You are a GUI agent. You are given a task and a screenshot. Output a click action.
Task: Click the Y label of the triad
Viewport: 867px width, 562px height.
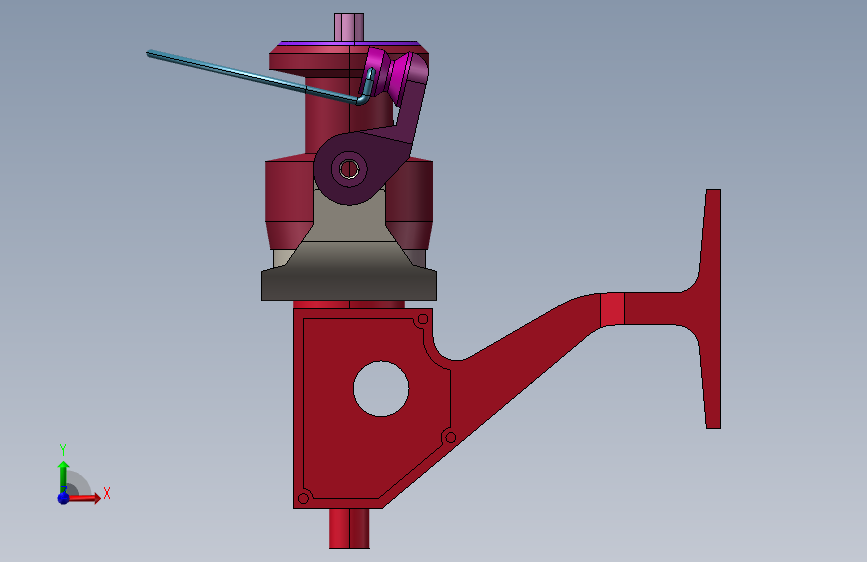click(63, 449)
